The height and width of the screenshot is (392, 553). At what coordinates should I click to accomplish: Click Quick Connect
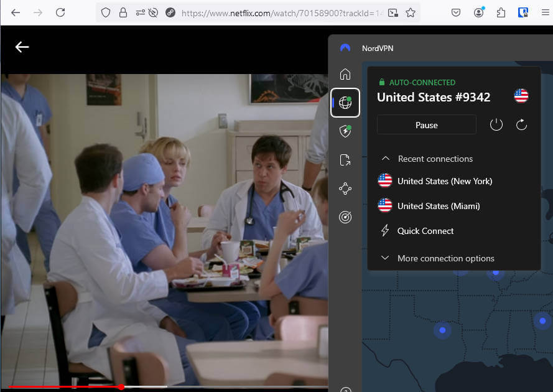coord(425,231)
